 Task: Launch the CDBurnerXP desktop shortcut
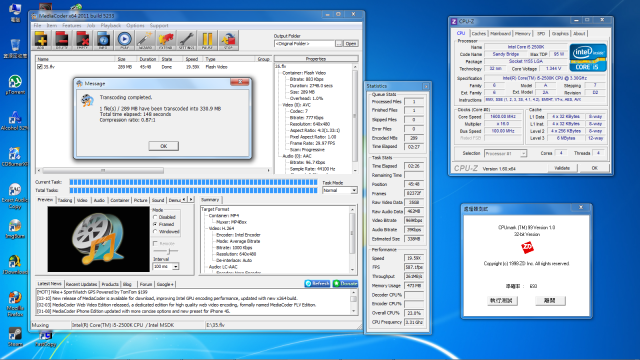click(x=15, y=156)
